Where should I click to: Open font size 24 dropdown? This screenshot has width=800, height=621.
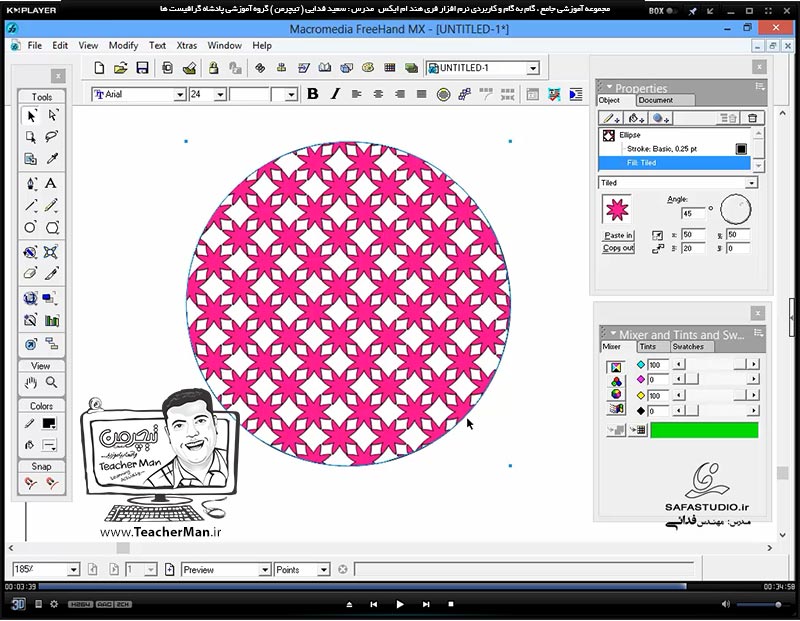pyautogui.click(x=220, y=94)
